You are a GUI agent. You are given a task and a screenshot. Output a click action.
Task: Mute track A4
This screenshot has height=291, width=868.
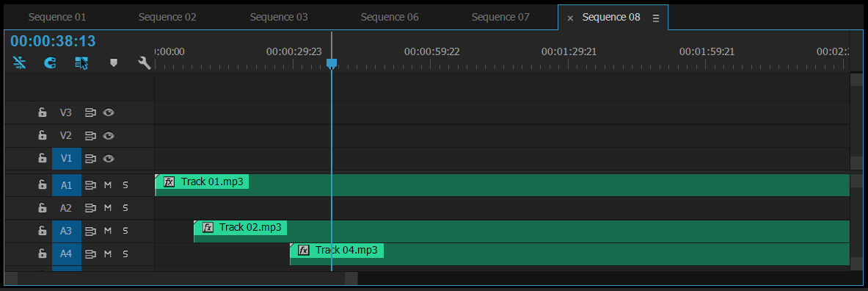tap(108, 254)
